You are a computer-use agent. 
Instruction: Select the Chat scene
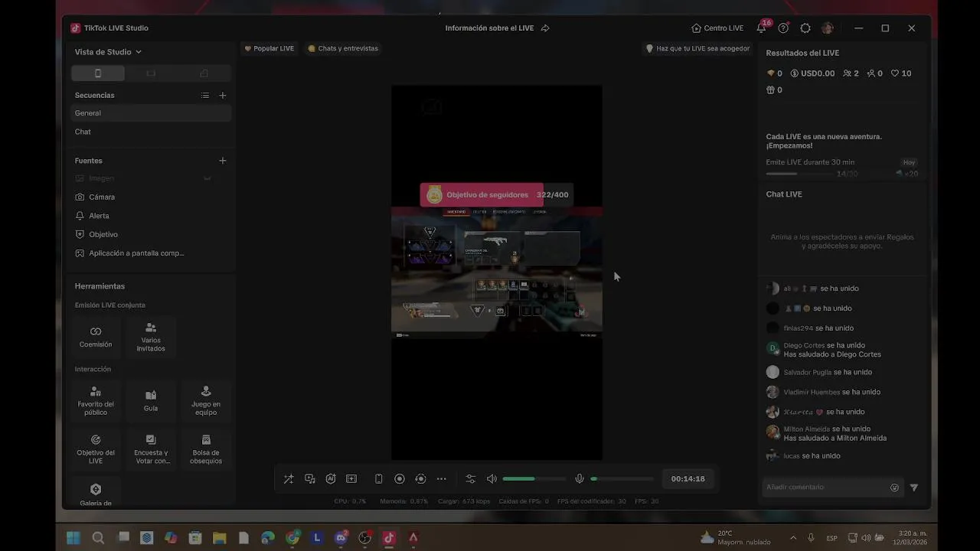[x=151, y=132]
